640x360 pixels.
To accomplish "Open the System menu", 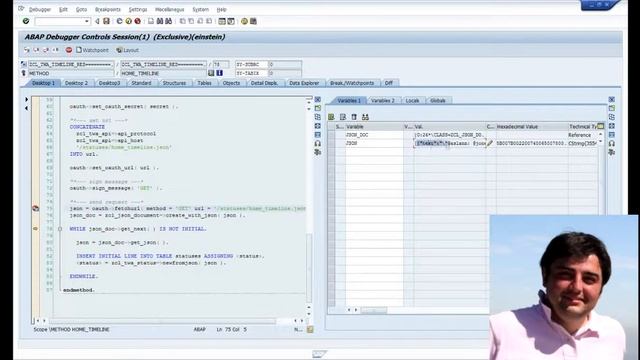I will pyautogui.click(x=200, y=9).
